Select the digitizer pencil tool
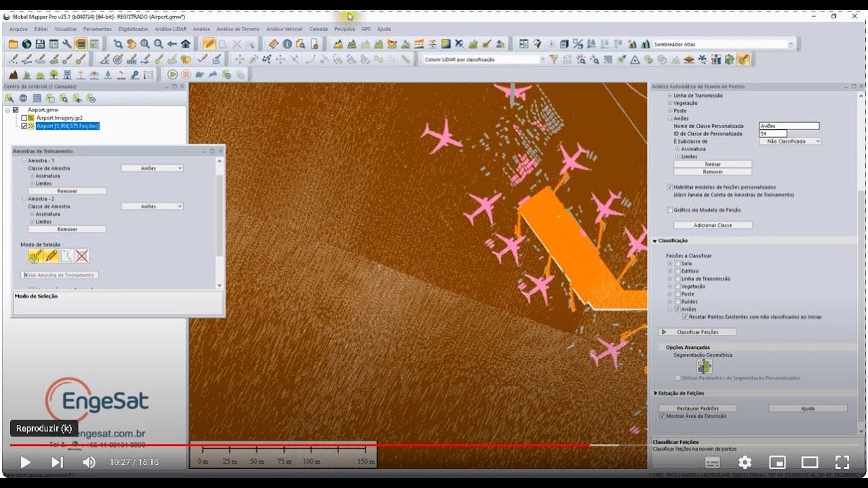This screenshot has width=868, height=488. point(210,44)
